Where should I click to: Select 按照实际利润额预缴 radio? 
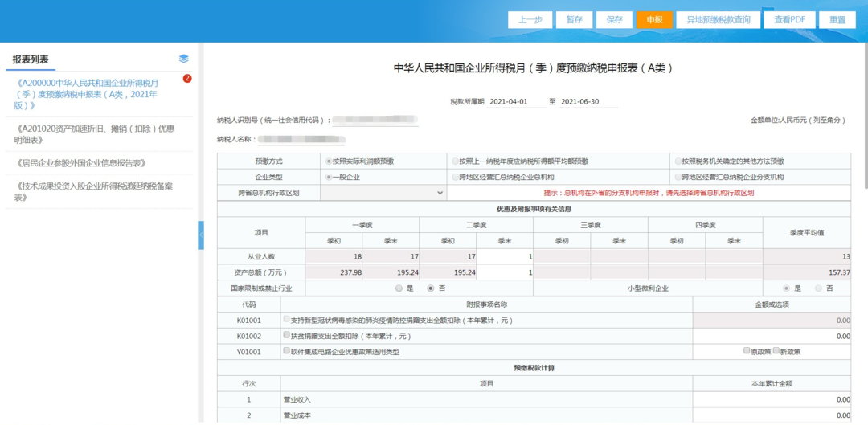coord(329,161)
